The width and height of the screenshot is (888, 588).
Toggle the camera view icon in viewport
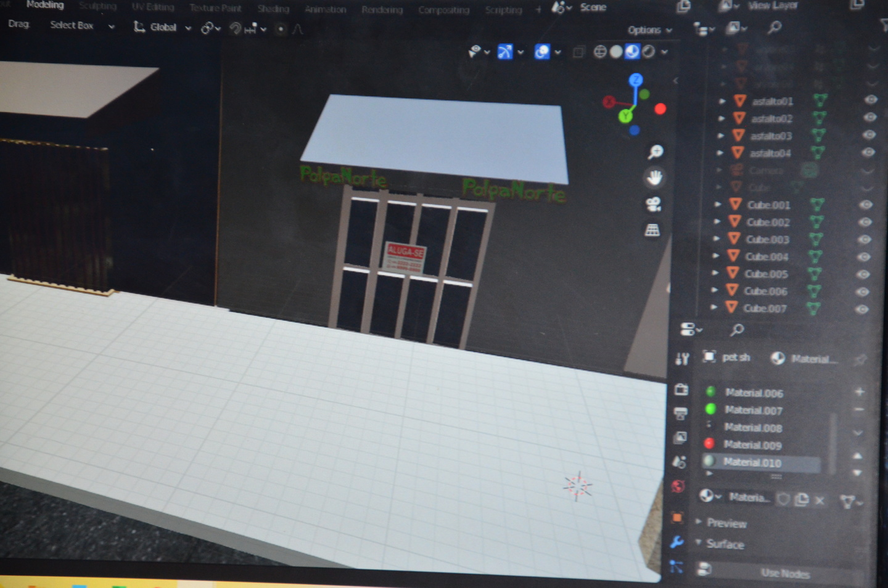tap(653, 204)
